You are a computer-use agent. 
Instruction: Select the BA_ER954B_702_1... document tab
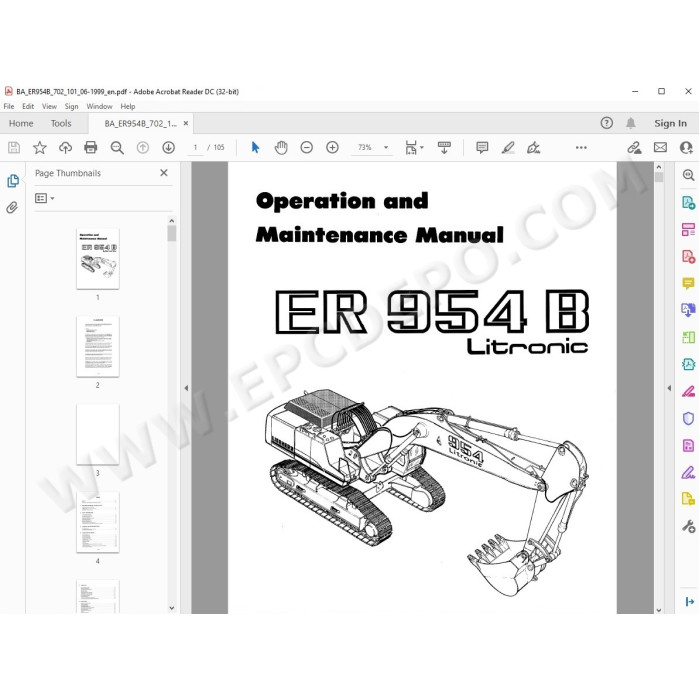coord(141,124)
